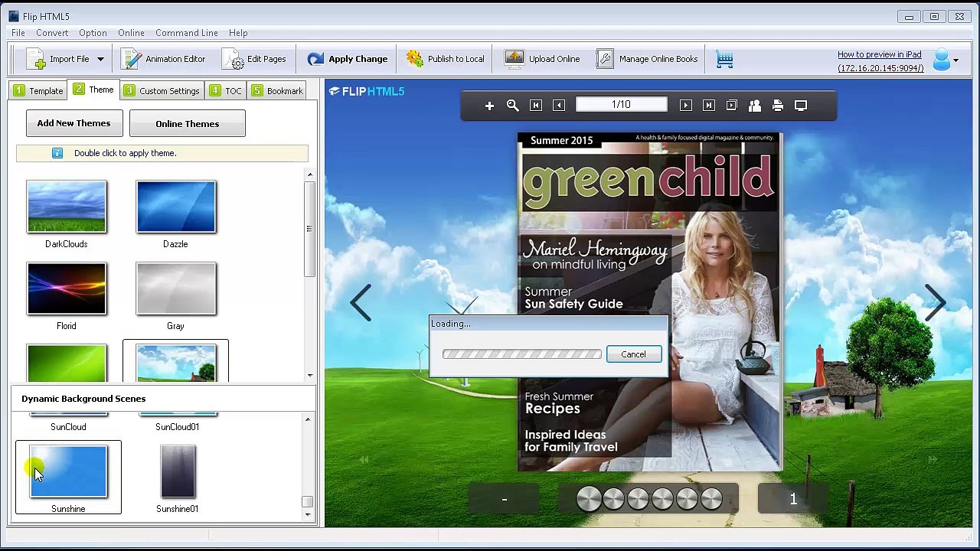Click the page number field 1/10
This screenshot has width=980, height=551.
click(621, 105)
